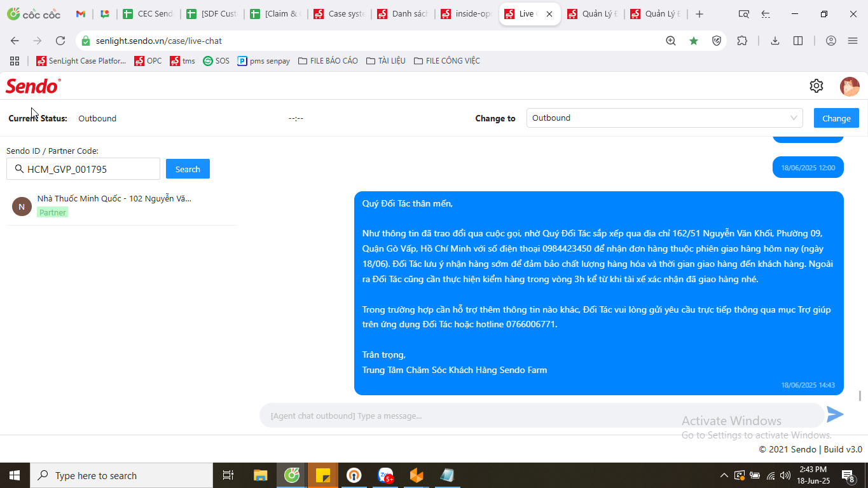Open the FILE BÁO CÁO bookmark folder

pyautogui.click(x=327, y=61)
